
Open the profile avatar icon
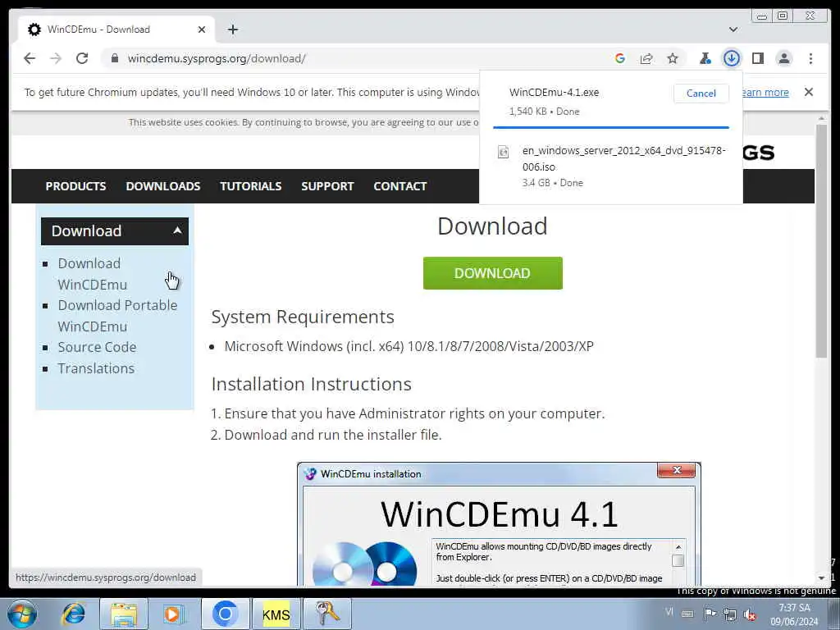click(783, 58)
